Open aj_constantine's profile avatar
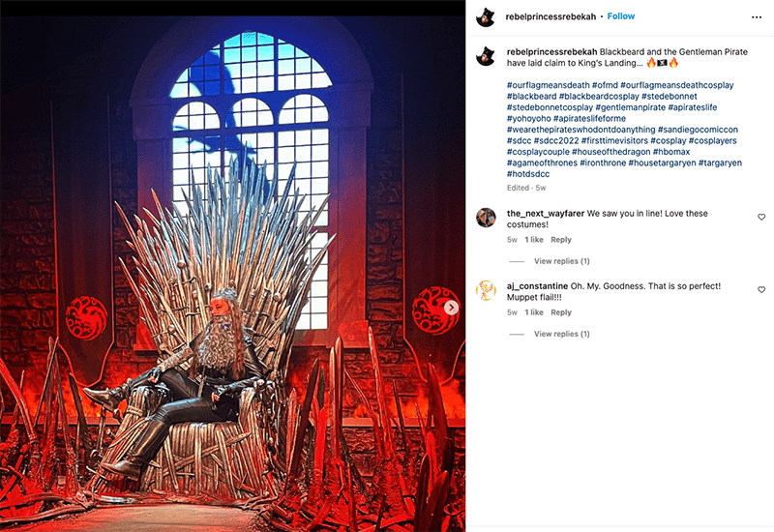The image size is (774, 532). pos(486,290)
